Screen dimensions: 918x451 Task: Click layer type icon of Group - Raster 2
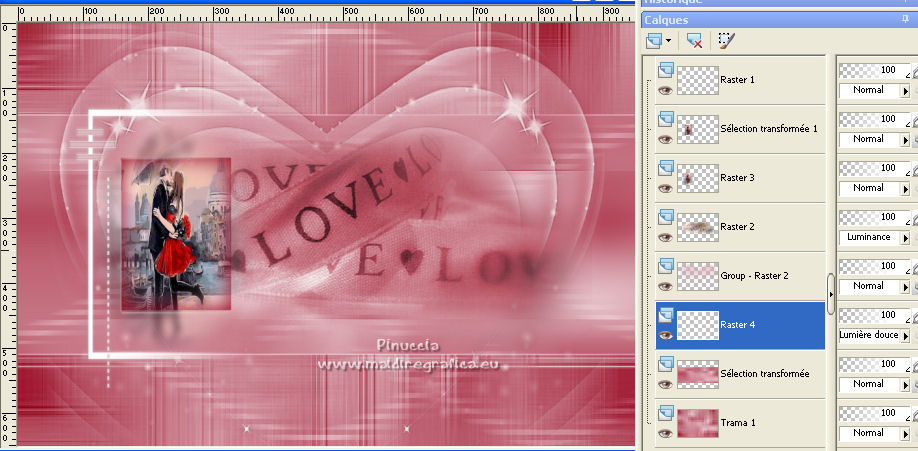tap(666, 266)
